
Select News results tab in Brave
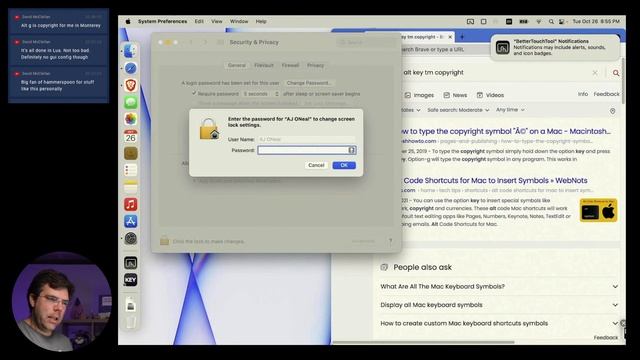pyautogui.click(x=455, y=95)
